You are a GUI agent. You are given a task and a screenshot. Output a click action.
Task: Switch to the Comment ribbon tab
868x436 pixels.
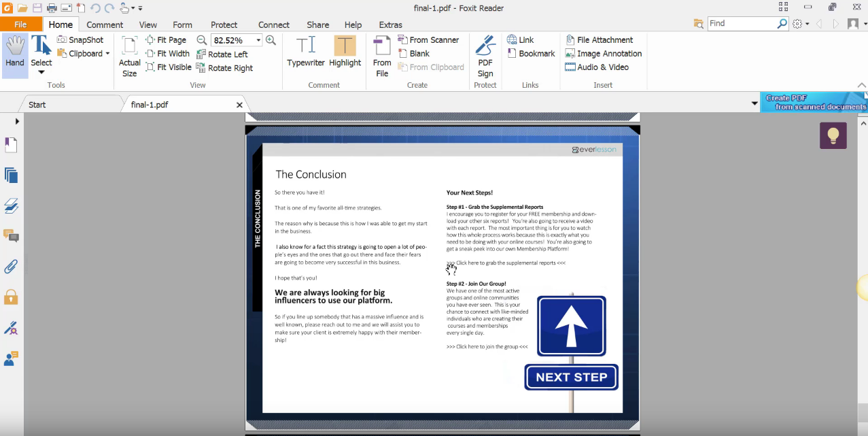click(x=105, y=24)
